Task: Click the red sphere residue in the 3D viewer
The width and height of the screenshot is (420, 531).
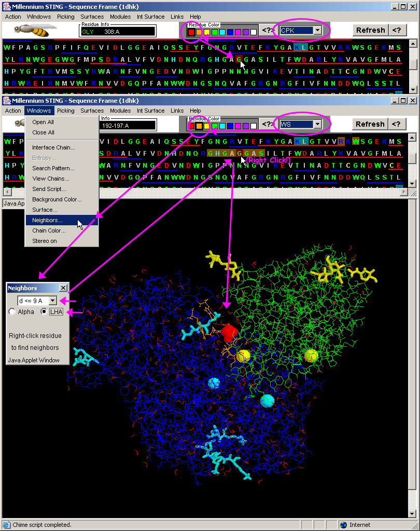Action: (229, 333)
